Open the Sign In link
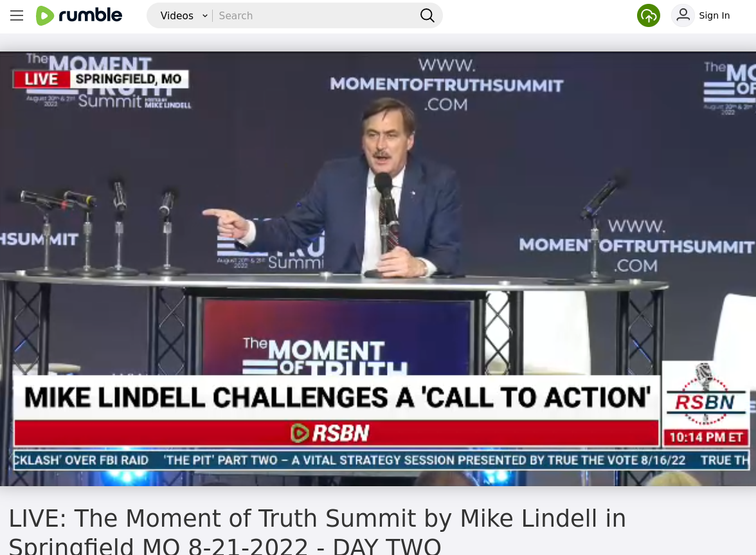This screenshot has width=756, height=555. [714, 15]
